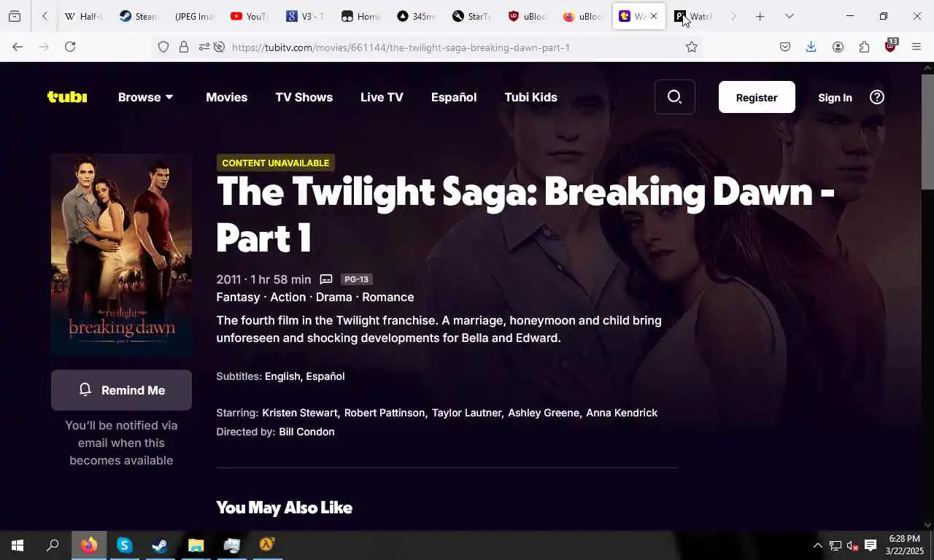List all tabs dropdown arrow
Viewport: 934px width, 560px height.
789,16
